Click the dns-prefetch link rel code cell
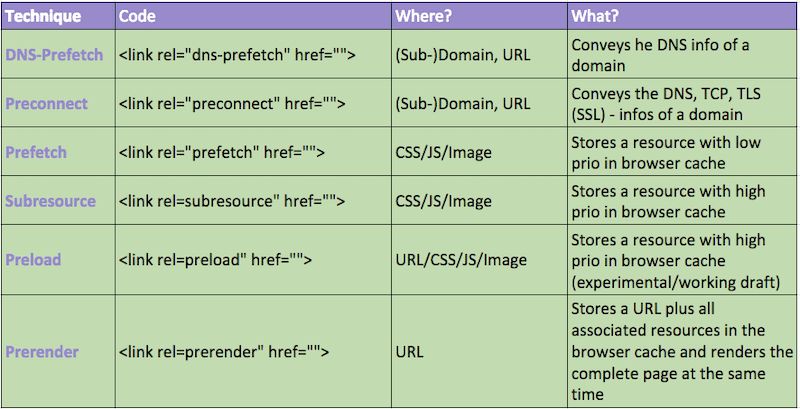The height and width of the screenshot is (409, 800). [x=237, y=55]
